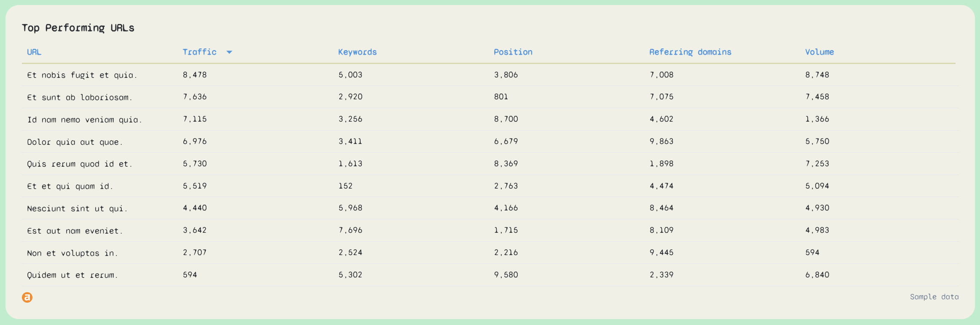Click referring domains value 7,075

661,97
